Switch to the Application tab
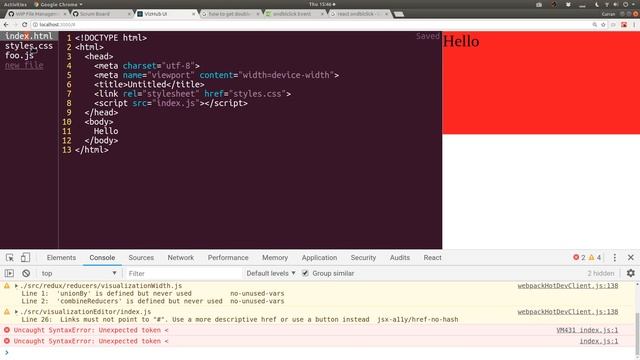Viewport: 640px width, 360px height. pos(319,258)
